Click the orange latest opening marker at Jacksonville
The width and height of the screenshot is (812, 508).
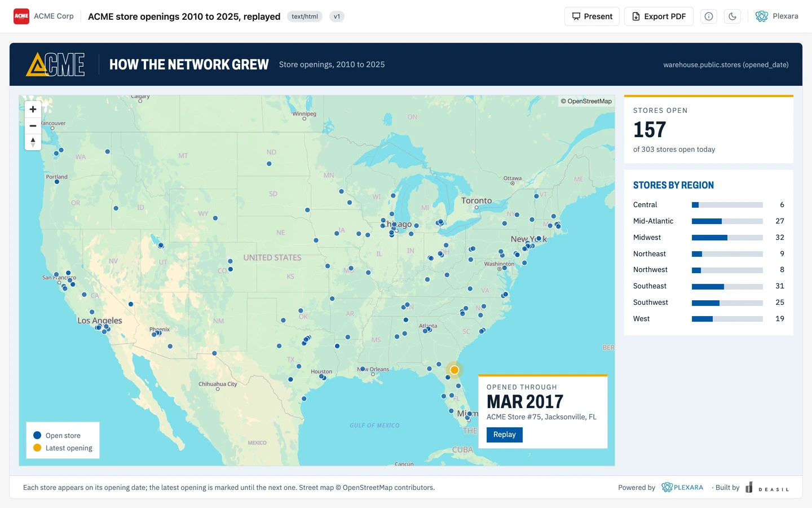(454, 370)
